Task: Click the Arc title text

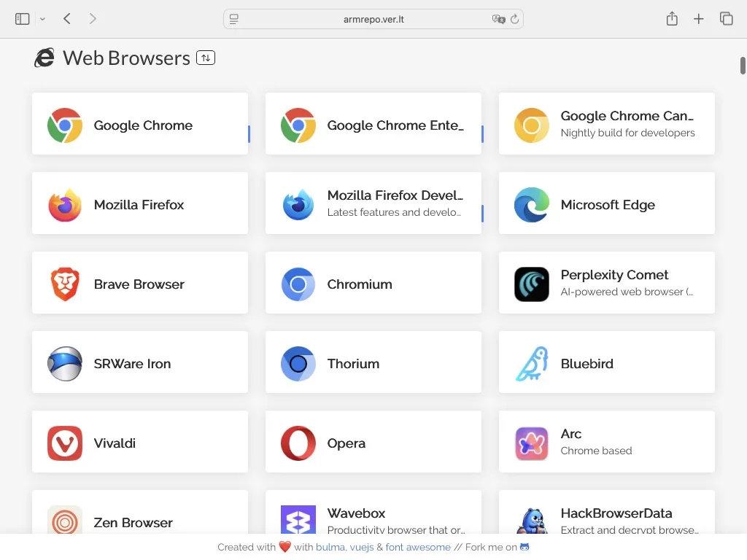Action: [x=570, y=434]
